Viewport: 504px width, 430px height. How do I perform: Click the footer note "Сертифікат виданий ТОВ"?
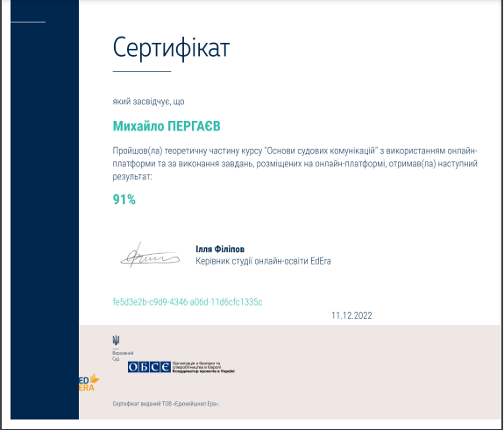click(x=142, y=404)
